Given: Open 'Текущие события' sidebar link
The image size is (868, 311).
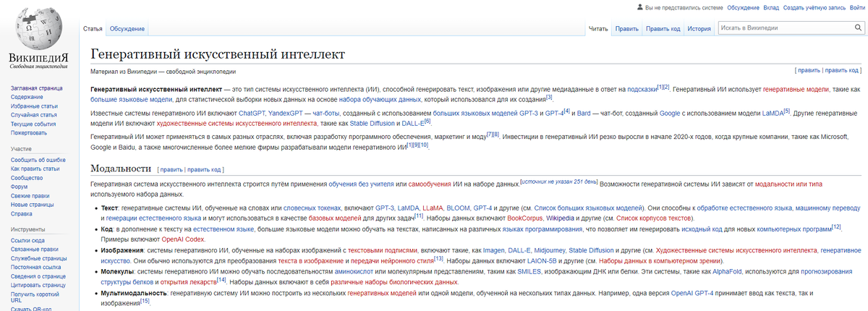Looking at the screenshot, I should point(33,124).
